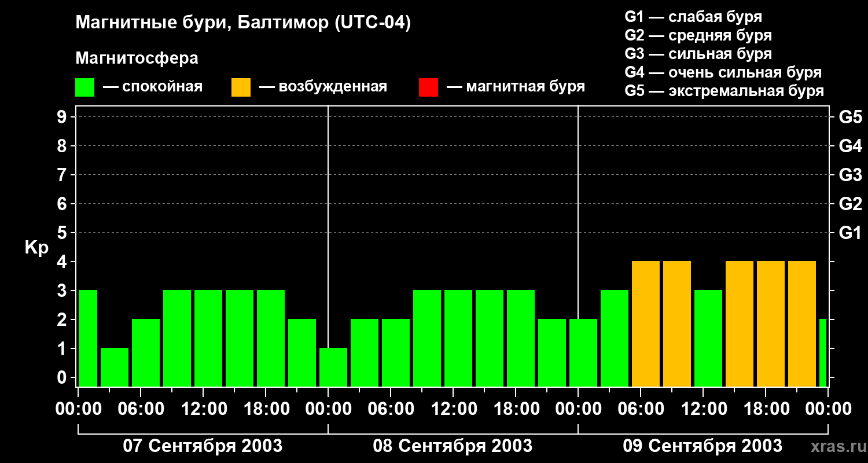Viewport: 868px width, 463px height.
Task: Click the green 'спокойная' legend swatch
Action: [84, 87]
